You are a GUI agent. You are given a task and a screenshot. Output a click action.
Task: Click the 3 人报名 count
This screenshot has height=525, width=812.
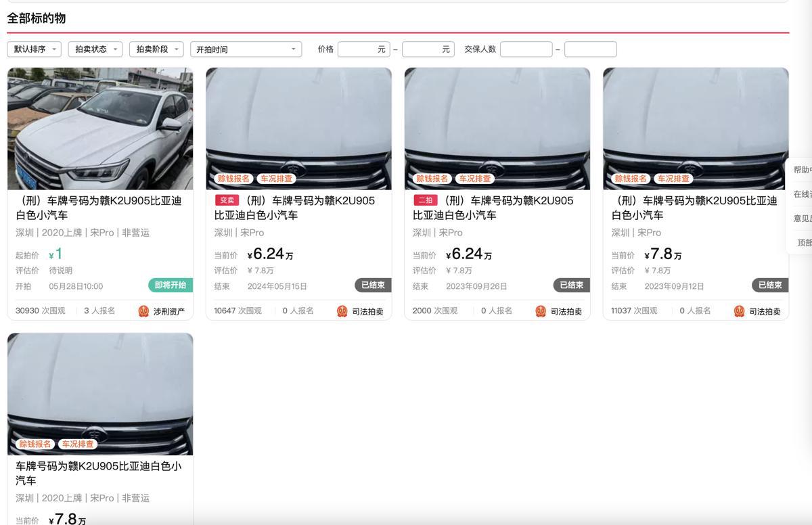pos(99,311)
